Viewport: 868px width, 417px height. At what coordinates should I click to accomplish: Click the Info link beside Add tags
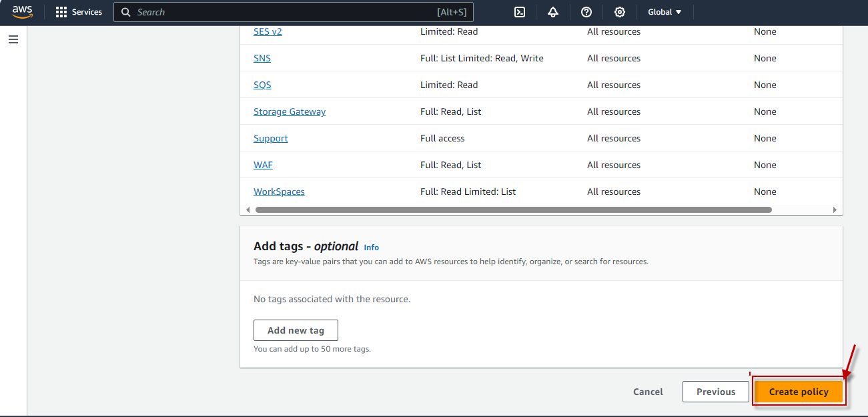tap(372, 247)
